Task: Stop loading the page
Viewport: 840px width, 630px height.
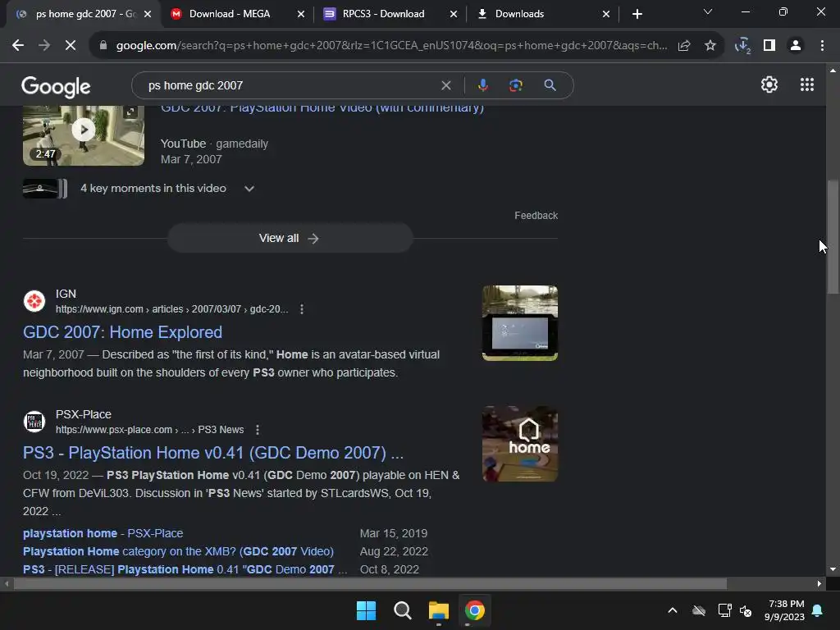Action: (x=71, y=46)
